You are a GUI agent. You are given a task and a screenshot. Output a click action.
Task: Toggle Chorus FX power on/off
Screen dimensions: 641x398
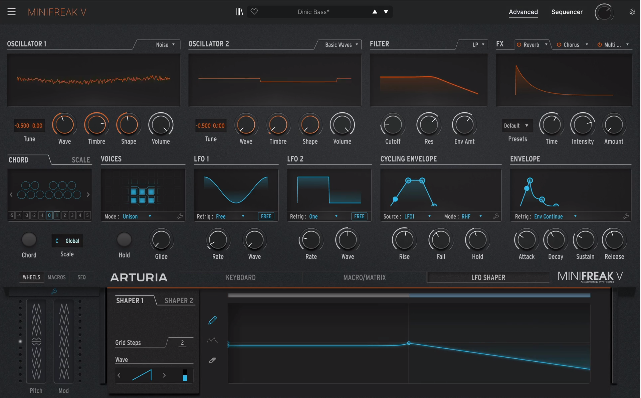(559, 45)
